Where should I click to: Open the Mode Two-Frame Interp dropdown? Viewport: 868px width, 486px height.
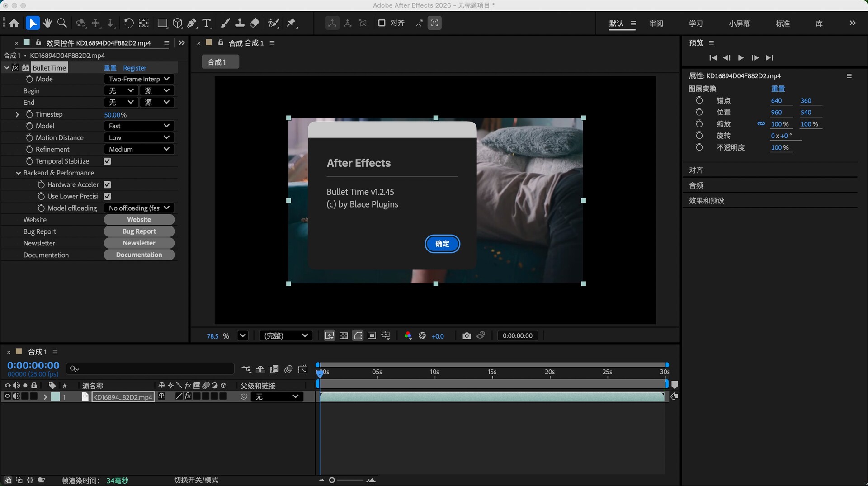(139, 79)
